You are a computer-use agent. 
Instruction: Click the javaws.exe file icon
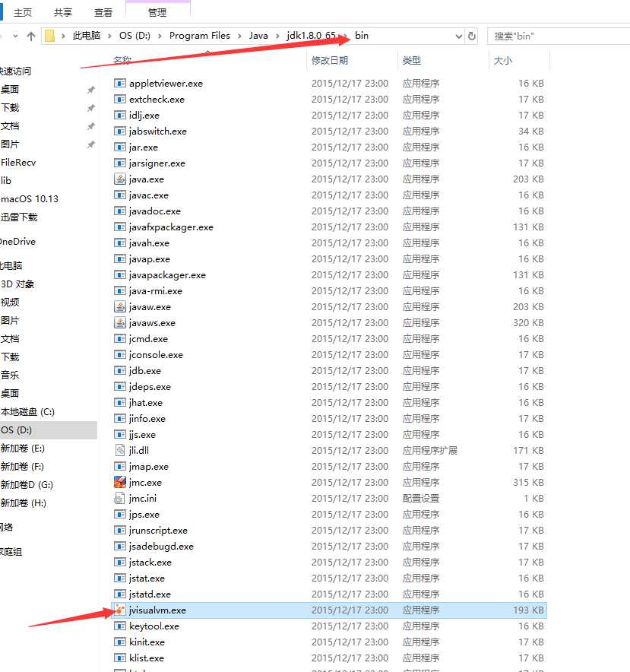pos(120,323)
